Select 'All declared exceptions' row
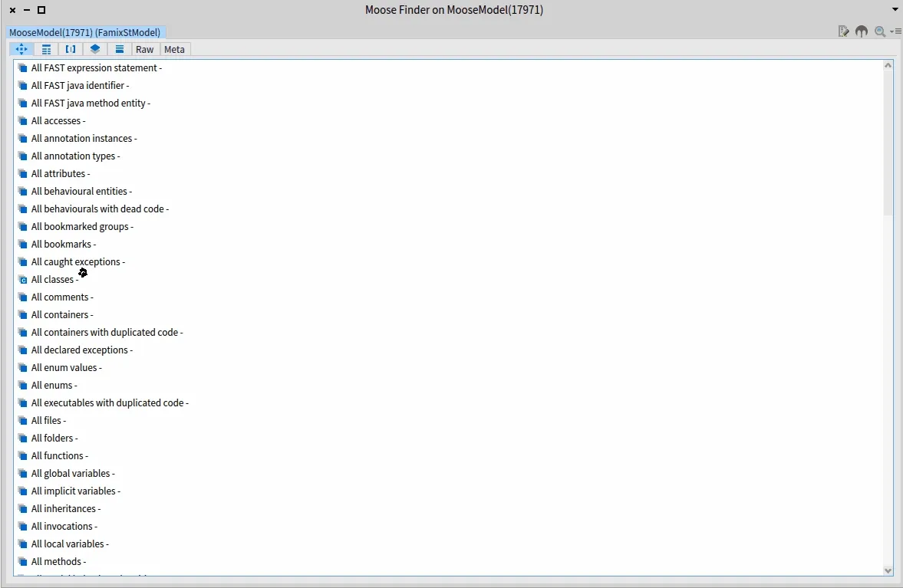The height and width of the screenshot is (588, 903). pyautogui.click(x=448, y=350)
